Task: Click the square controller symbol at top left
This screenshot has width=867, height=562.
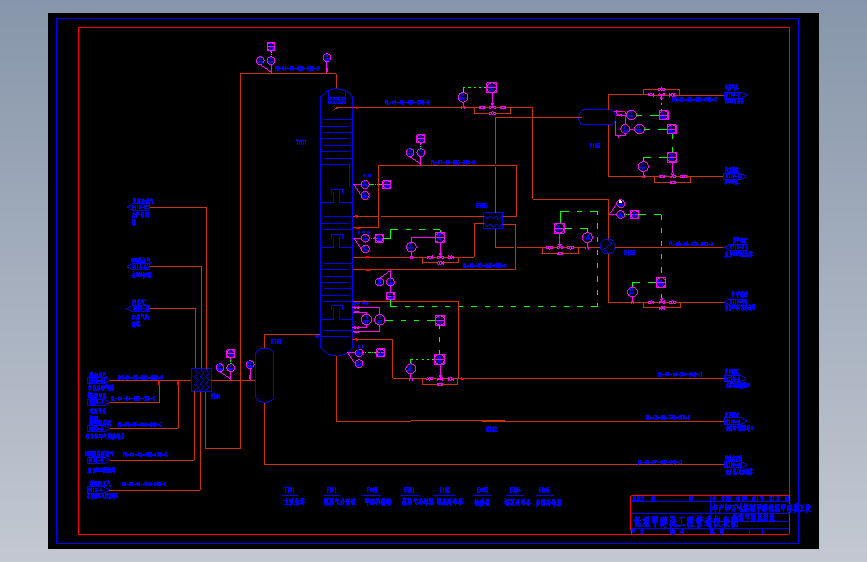Action: click(271, 46)
